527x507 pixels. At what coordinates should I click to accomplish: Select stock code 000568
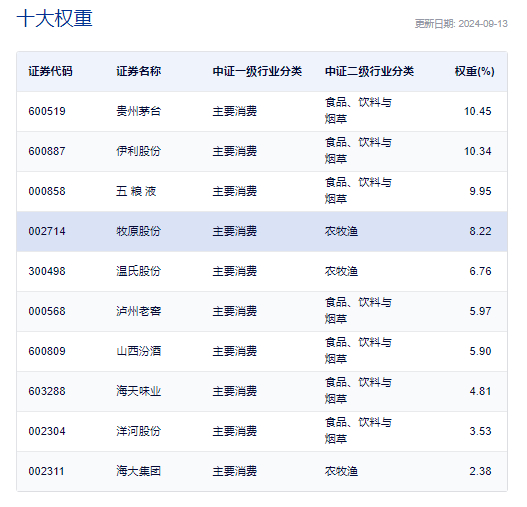(47, 311)
